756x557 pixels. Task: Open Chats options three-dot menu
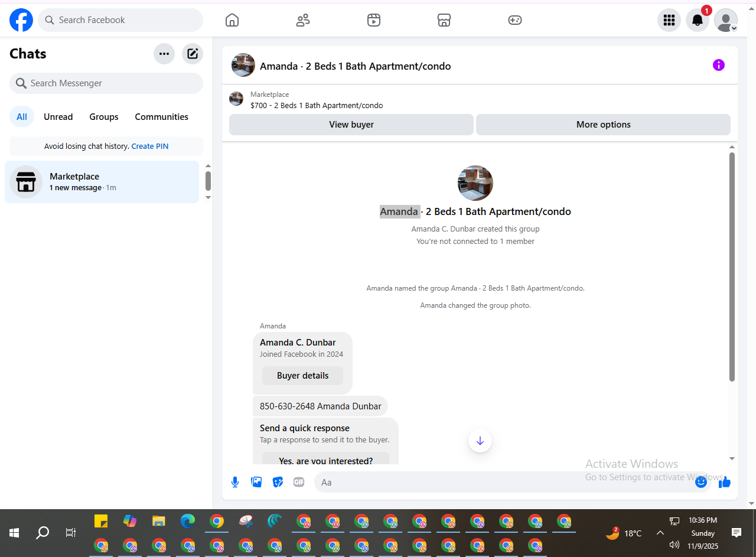[x=164, y=54]
